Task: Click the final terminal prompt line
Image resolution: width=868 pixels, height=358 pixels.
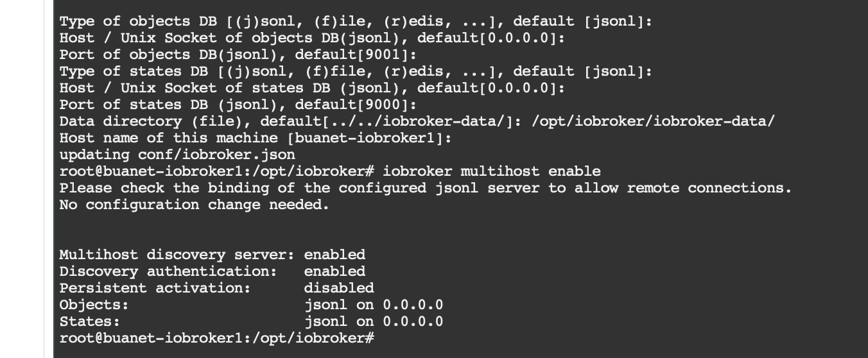Action: pos(217,338)
